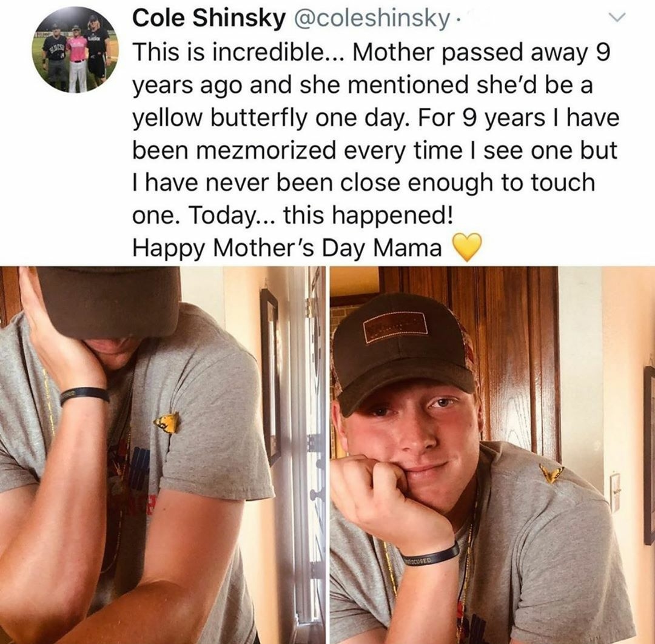Click the 'Happy Mother's Day Mama' line
Image resolution: width=655 pixels, height=644 pixels.
click(x=287, y=248)
